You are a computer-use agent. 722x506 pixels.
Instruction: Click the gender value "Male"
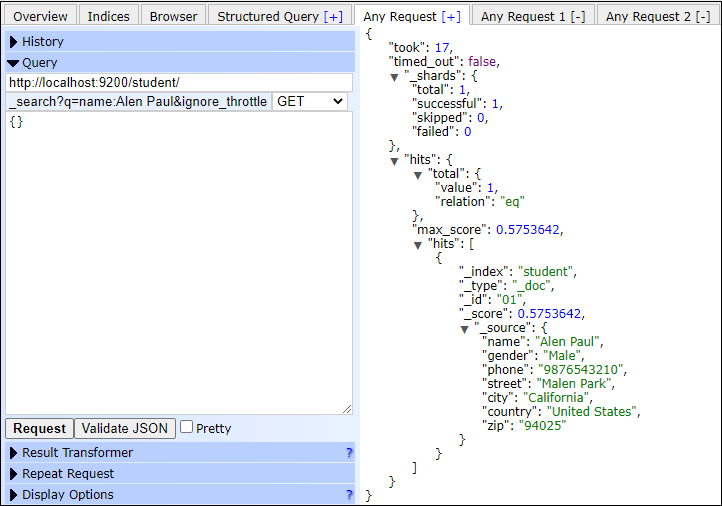562,356
